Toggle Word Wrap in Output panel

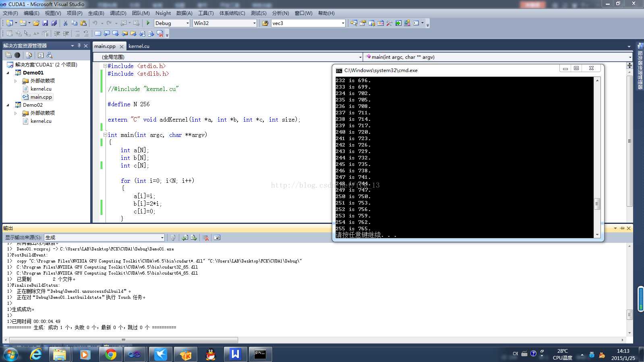click(217, 238)
